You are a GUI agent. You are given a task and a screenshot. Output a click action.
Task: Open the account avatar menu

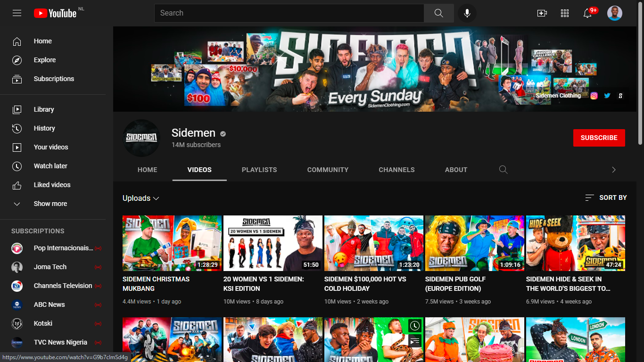(x=615, y=13)
